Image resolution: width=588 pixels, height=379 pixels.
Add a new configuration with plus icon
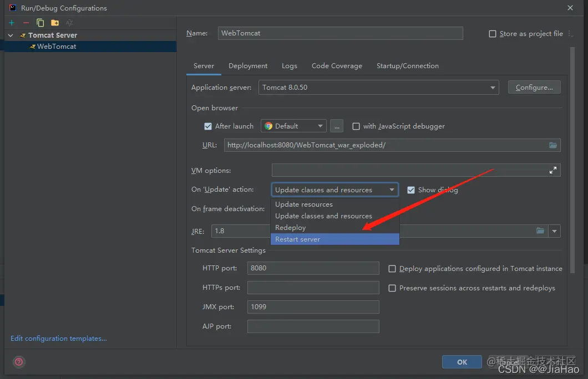tap(12, 23)
